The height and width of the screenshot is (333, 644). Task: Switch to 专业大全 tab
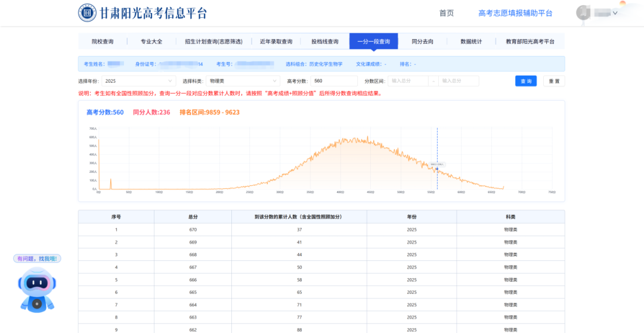click(x=151, y=42)
